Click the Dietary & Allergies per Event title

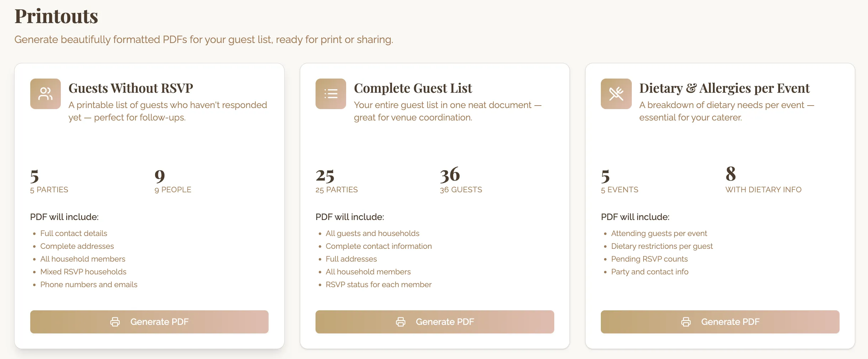click(724, 88)
